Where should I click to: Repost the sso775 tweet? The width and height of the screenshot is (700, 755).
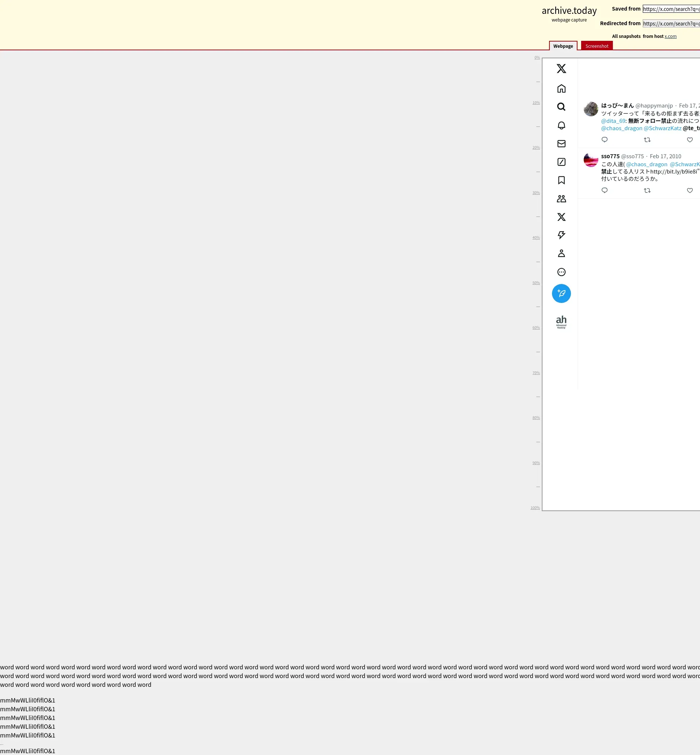[647, 191]
